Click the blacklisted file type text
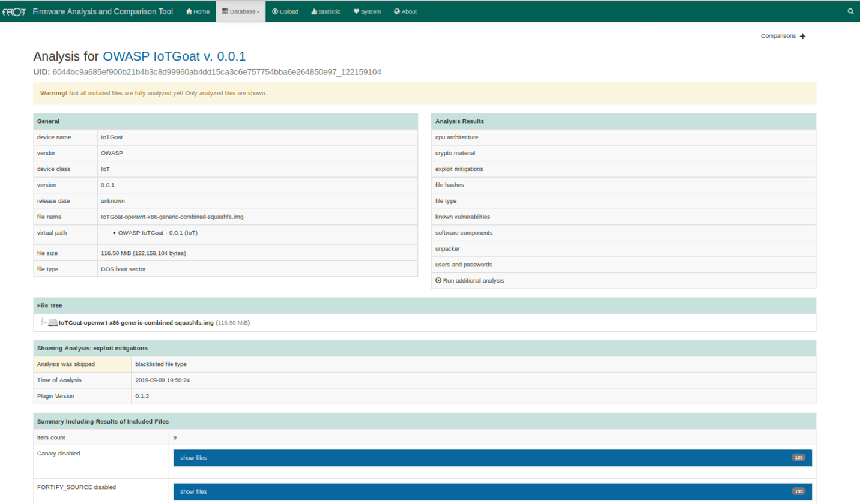The image size is (860, 504). tap(161, 364)
